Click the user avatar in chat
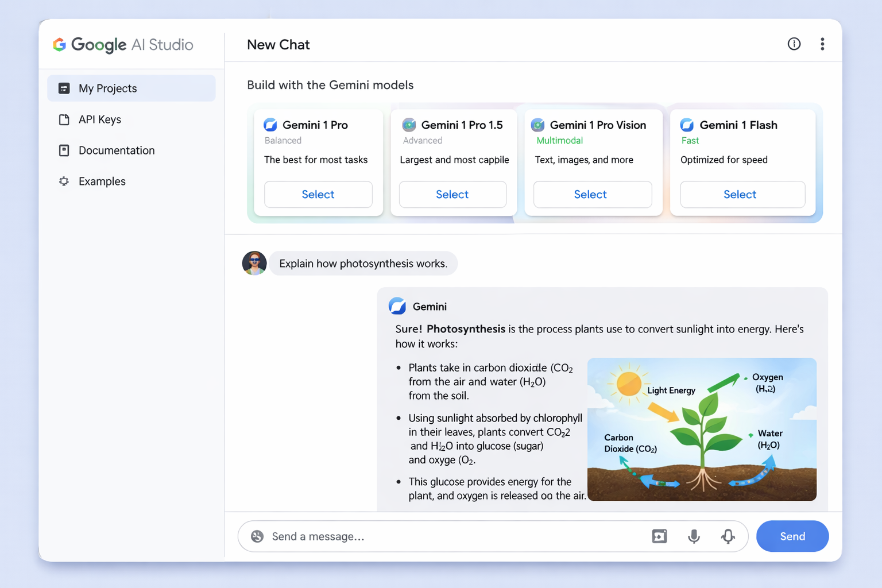The image size is (882, 588). (x=254, y=263)
